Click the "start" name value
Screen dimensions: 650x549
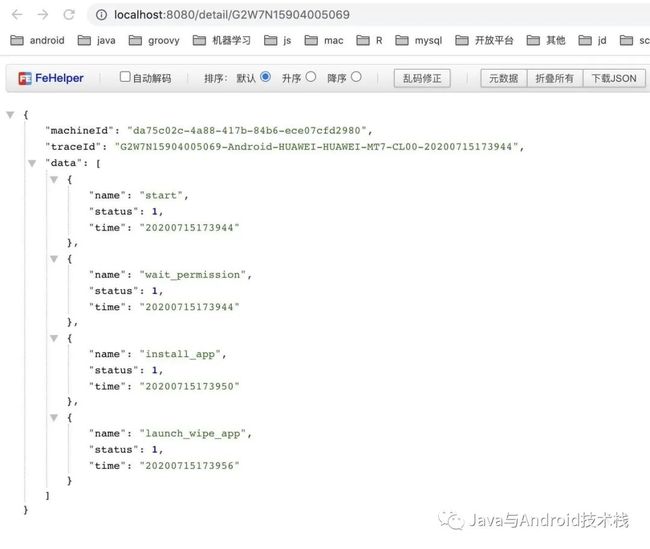pyautogui.click(x=161, y=195)
